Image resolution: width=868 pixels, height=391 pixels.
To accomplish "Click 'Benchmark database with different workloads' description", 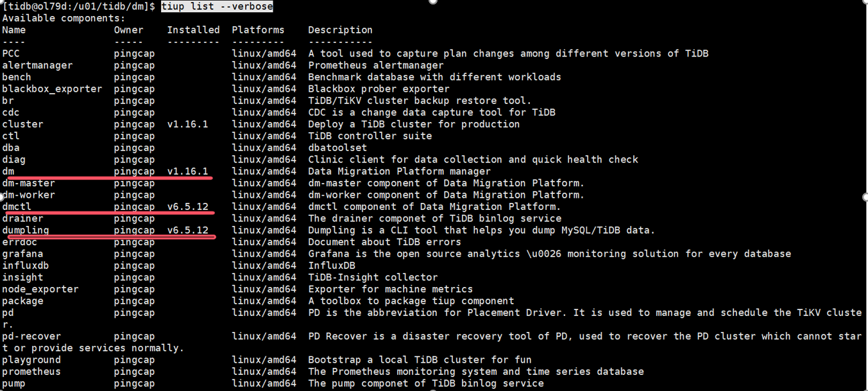I will pyautogui.click(x=434, y=77).
